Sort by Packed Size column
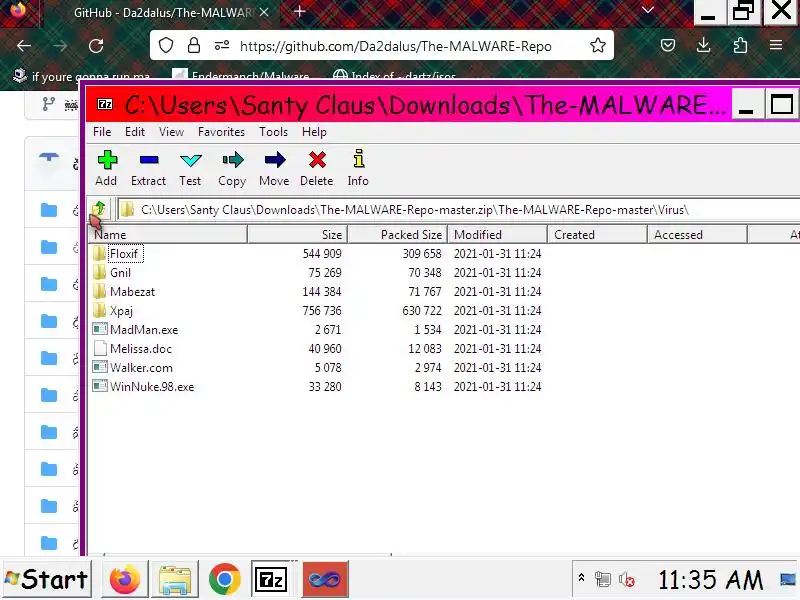 point(397,234)
